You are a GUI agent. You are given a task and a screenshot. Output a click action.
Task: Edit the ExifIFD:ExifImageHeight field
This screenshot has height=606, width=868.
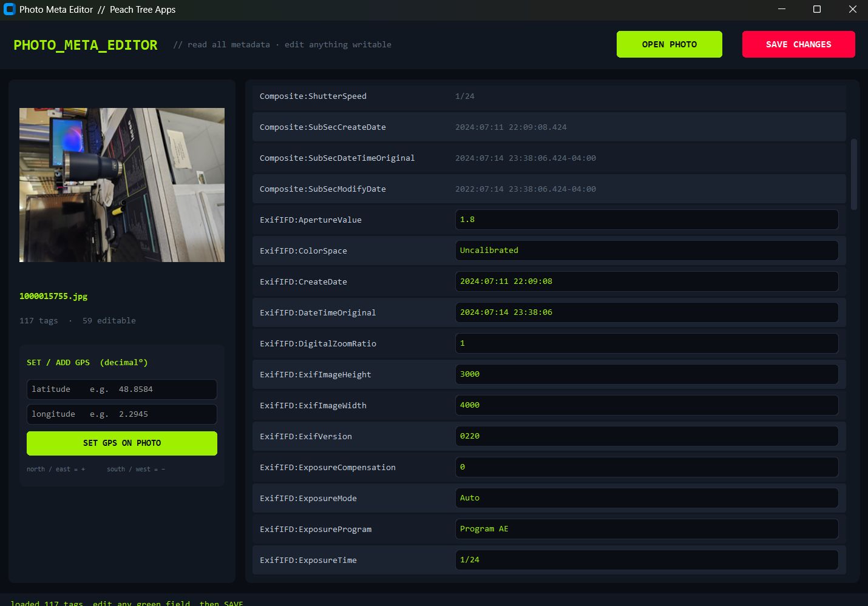[647, 374]
